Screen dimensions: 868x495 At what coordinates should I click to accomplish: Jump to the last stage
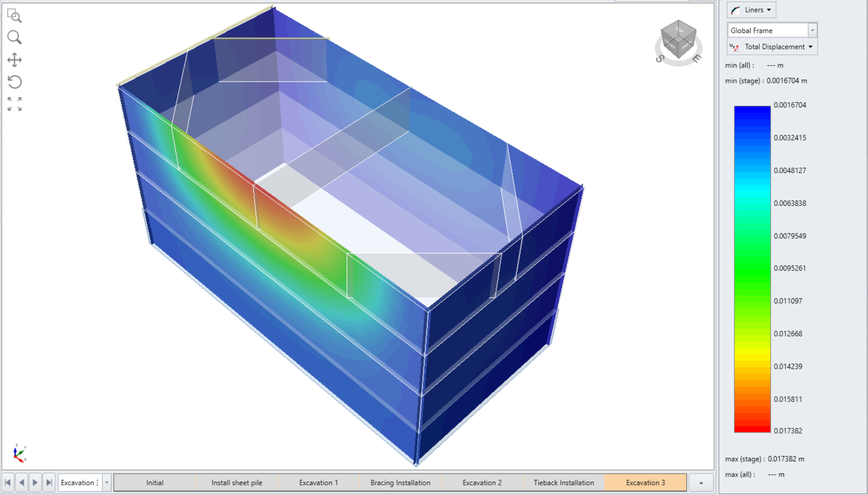point(49,482)
